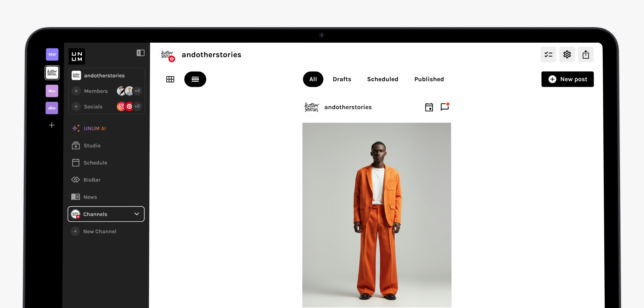This screenshot has height=308, width=644.
Task: Open the post calendar schedule icon
Action: coord(429,107)
